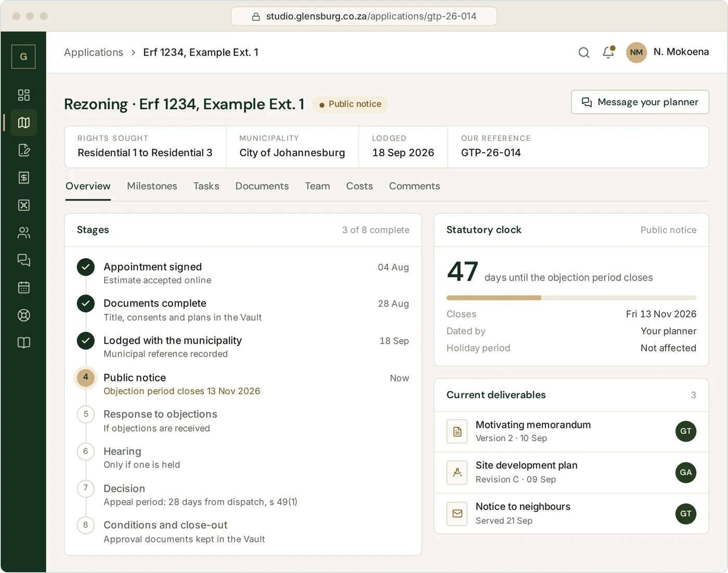
Task: Open the open-book guide icon in sidebar
Action: (23, 342)
